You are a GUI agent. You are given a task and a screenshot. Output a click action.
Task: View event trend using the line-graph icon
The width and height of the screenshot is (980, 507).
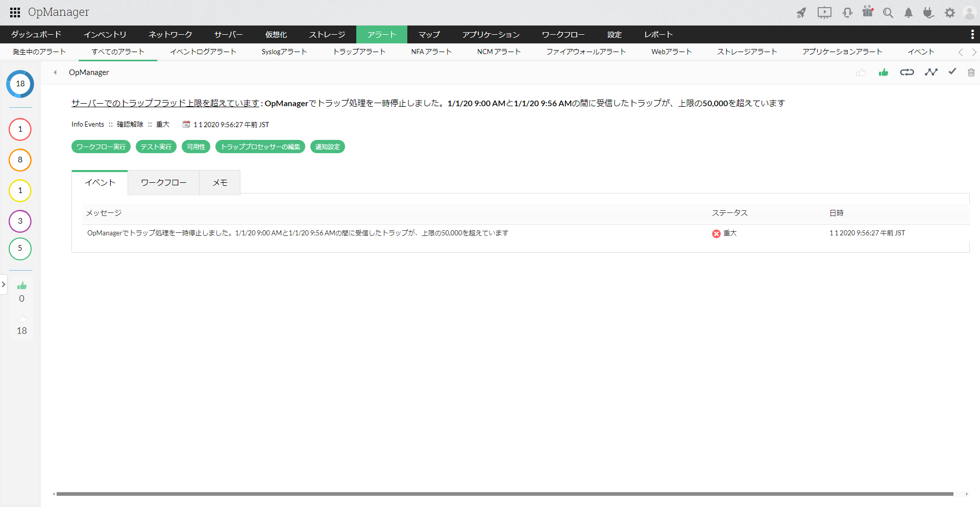coord(931,72)
